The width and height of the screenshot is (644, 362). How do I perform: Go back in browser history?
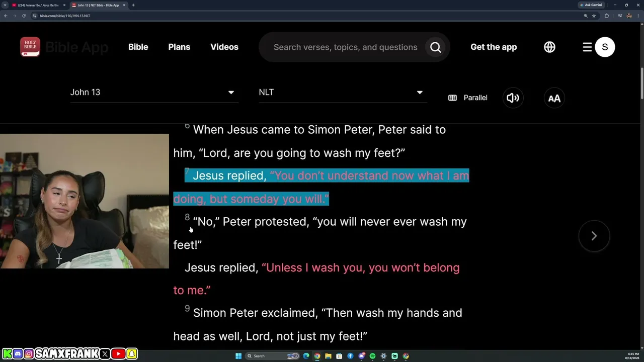coord(6,16)
